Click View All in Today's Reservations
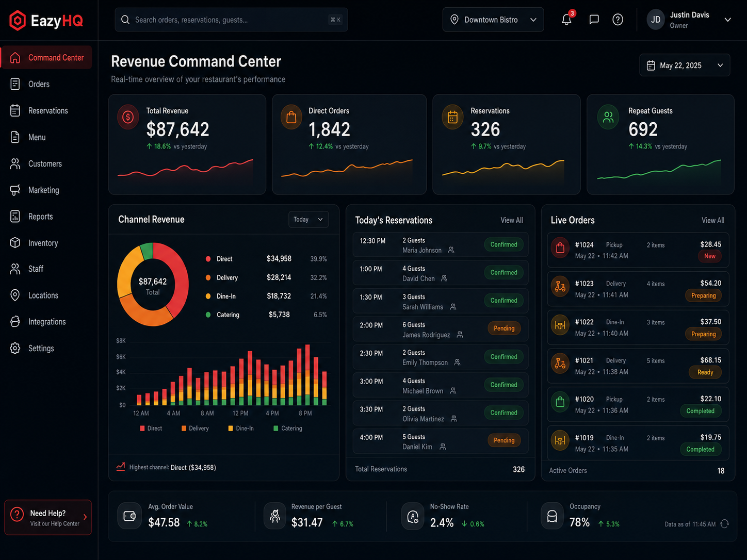 (511, 220)
